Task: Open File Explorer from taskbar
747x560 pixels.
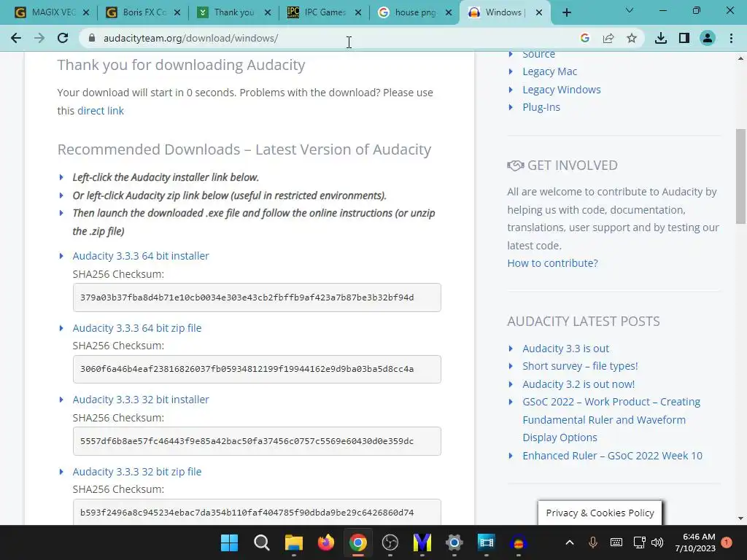Action: 293,542
